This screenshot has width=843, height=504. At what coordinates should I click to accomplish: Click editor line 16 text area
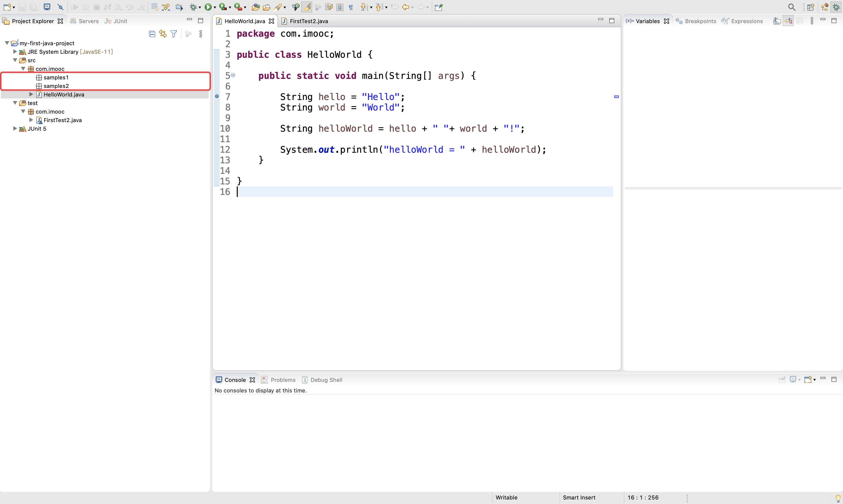(x=425, y=192)
